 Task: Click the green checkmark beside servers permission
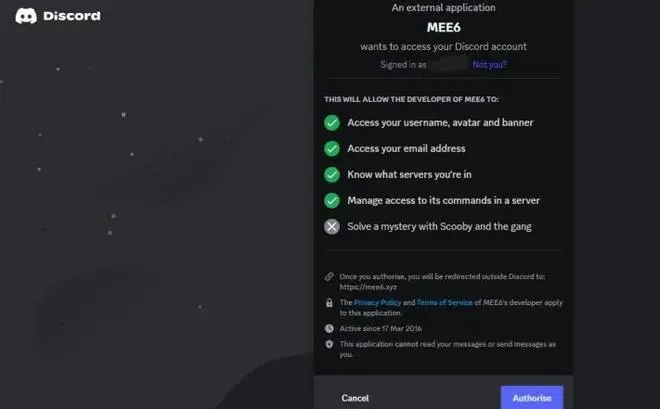pyautogui.click(x=332, y=174)
